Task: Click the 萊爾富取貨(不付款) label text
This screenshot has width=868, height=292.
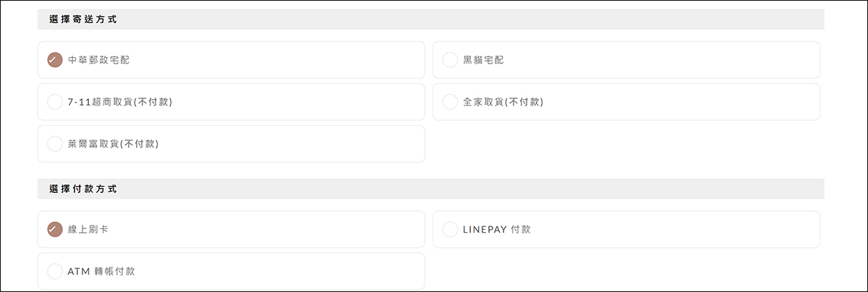Action: [113, 144]
